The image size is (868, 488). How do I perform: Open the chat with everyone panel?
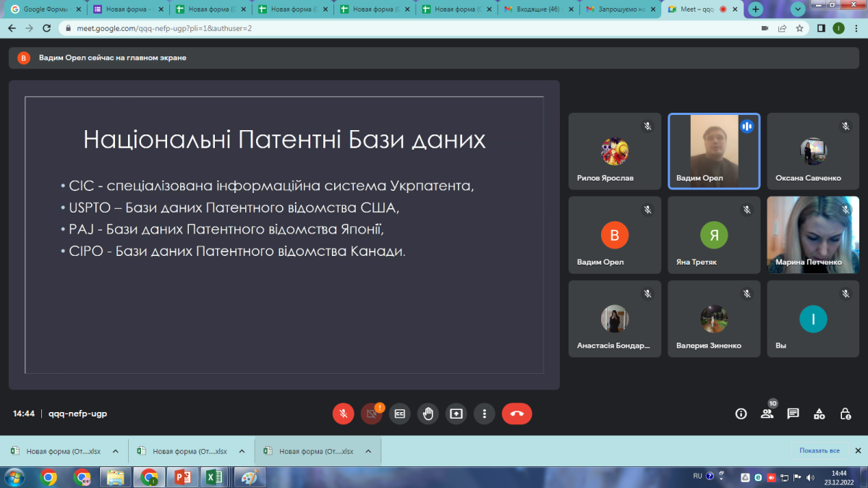tap(793, 414)
